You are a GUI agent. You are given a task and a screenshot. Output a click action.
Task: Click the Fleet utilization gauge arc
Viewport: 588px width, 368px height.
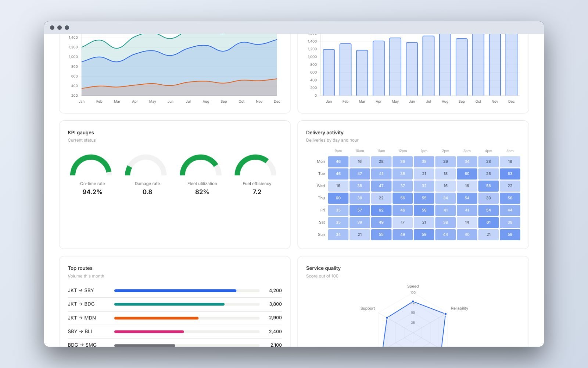[x=201, y=164]
